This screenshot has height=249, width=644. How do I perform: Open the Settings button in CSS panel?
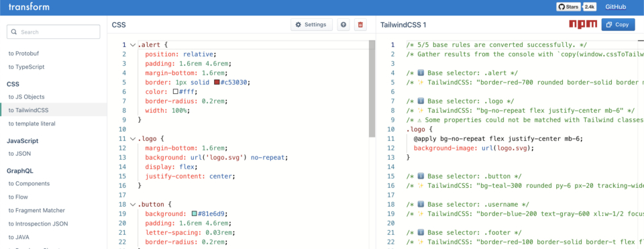point(311,25)
